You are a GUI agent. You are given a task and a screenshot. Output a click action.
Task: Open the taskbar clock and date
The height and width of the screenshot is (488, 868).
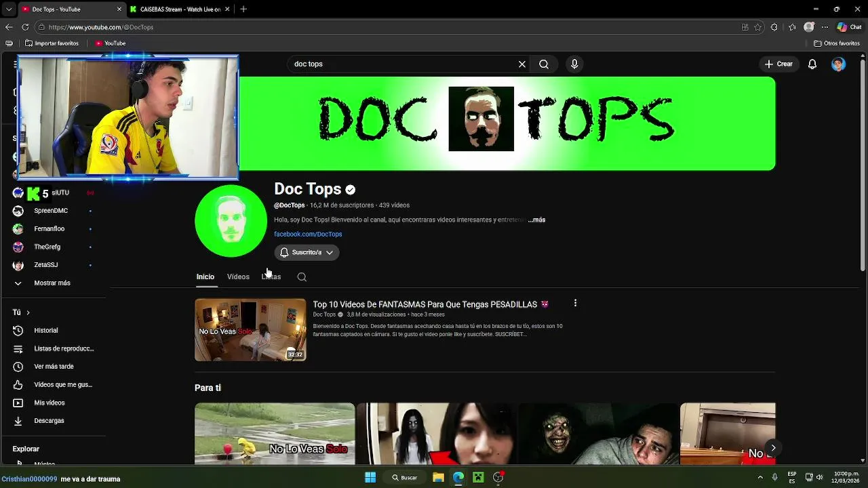point(846,477)
